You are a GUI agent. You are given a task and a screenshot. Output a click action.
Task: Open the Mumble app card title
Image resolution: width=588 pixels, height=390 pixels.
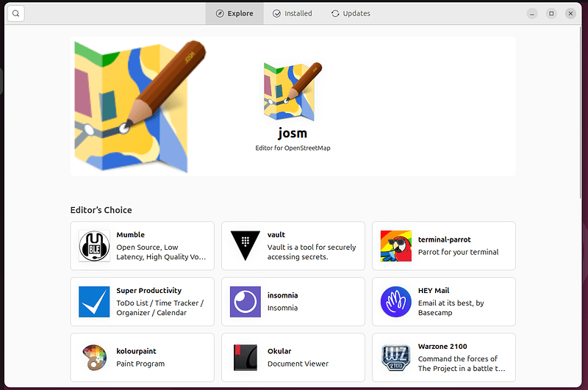click(131, 234)
